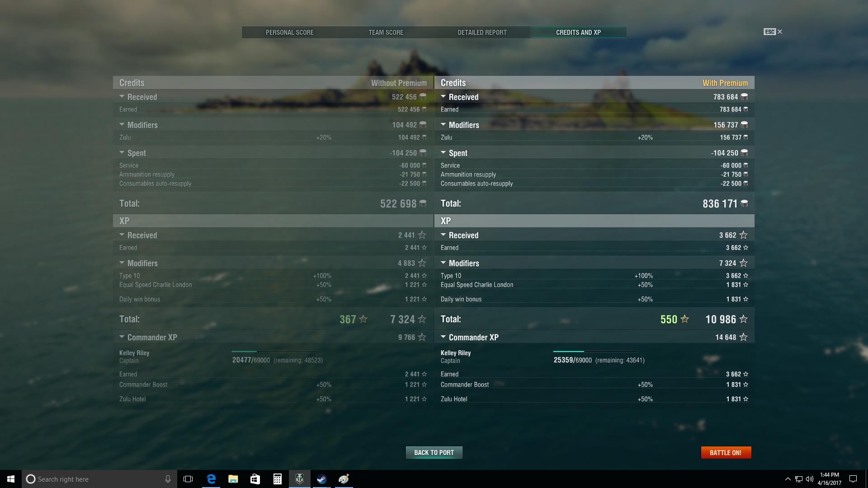Click the star icon next to 10 986 XP total
This screenshot has height=488, width=868.
click(744, 319)
